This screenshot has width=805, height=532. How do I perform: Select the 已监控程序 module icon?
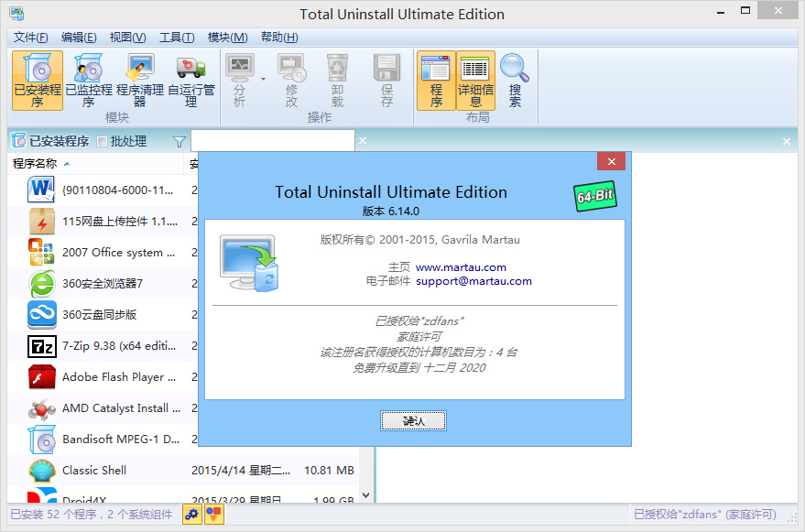[88, 81]
